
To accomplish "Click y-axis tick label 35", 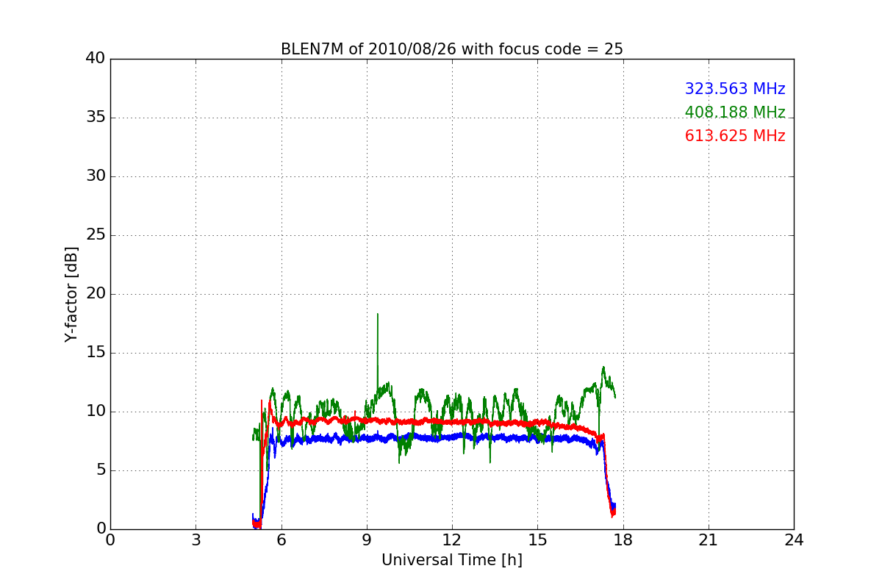I will click(x=96, y=118).
